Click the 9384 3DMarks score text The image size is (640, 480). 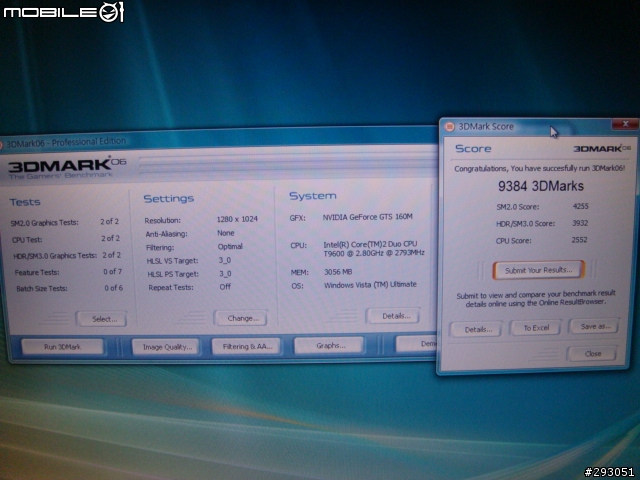pyautogui.click(x=540, y=186)
